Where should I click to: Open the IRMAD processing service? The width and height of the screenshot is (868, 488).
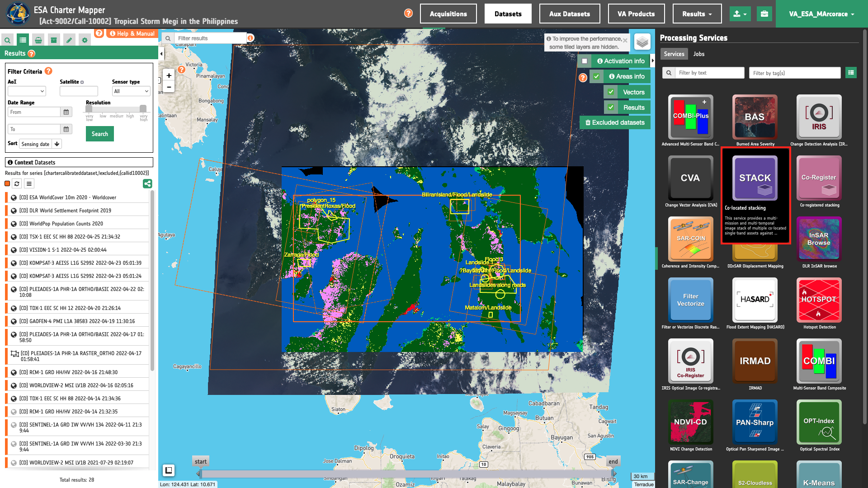click(755, 361)
